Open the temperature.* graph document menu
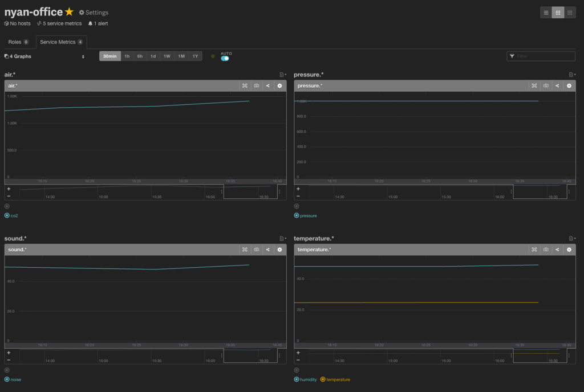This screenshot has width=584, height=392. pos(572,238)
